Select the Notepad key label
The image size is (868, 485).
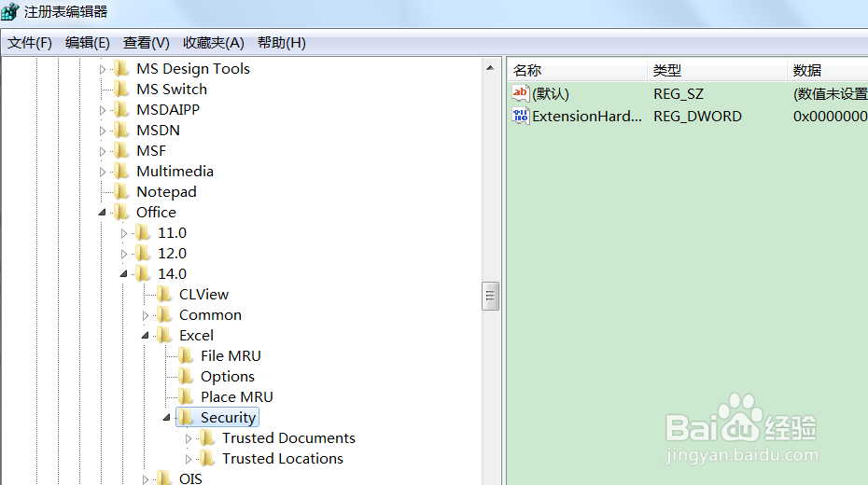[167, 191]
